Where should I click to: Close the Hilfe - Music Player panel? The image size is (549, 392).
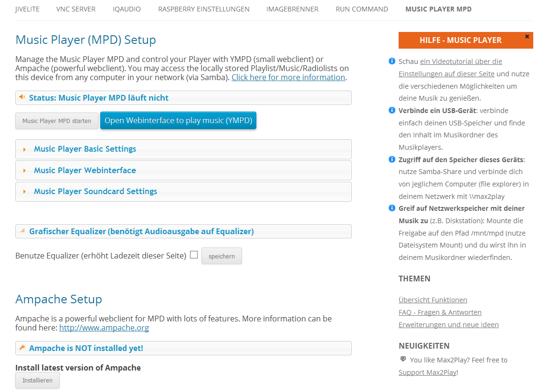click(527, 36)
